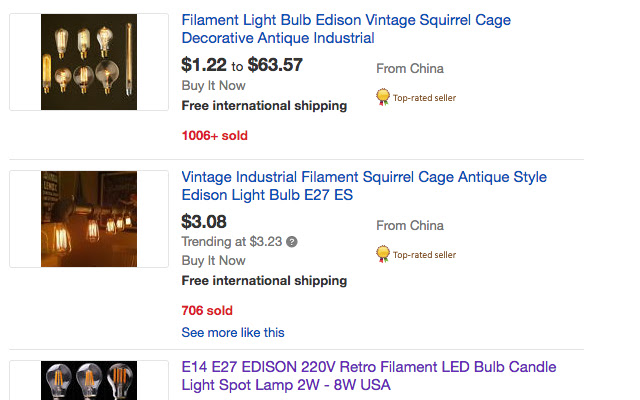The height and width of the screenshot is (400, 640).
Task: Click the Top-rated seller badge on second listing
Action: coord(382,254)
